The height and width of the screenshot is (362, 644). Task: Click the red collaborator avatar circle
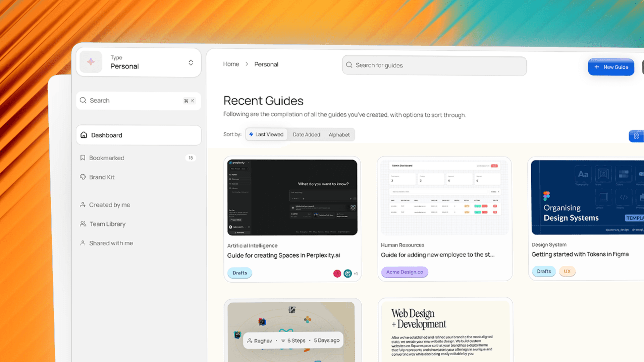[x=337, y=274]
